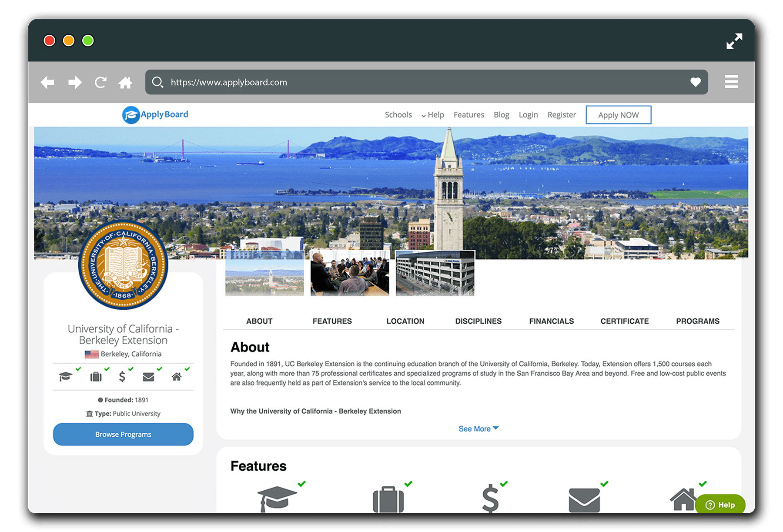This screenshot has height=532, width=783.
Task: Click the large graduation cap under Features
Action: [277, 499]
